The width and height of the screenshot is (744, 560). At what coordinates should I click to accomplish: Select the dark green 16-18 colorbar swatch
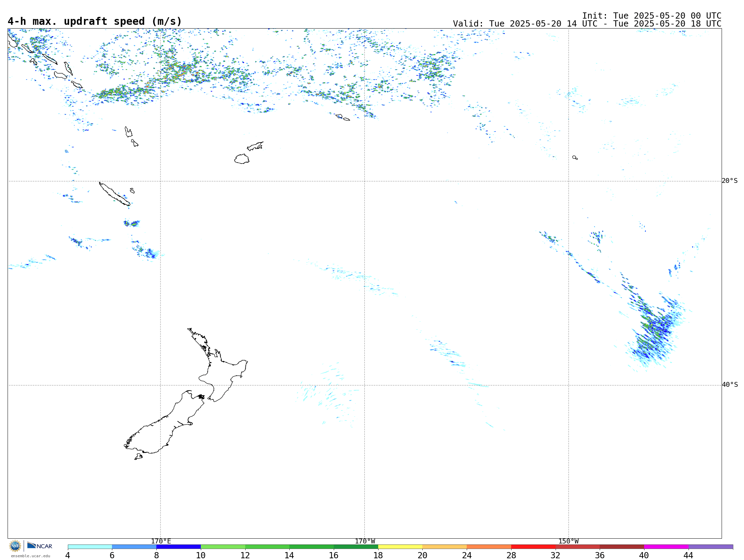pos(356,547)
